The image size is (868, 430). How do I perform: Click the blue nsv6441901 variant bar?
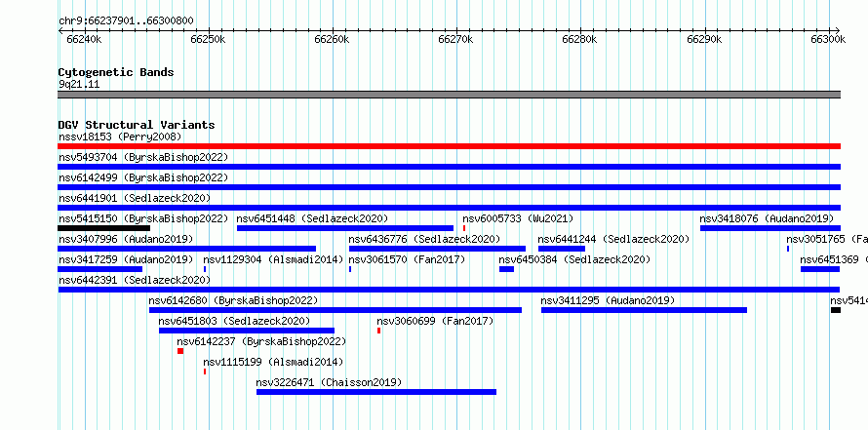pyautogui.click(x=449, y=208)
